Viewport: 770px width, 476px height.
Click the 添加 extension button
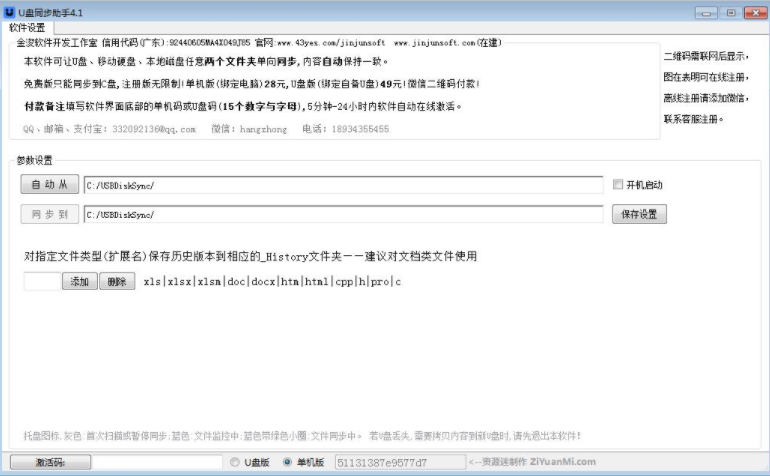[80, 281]
